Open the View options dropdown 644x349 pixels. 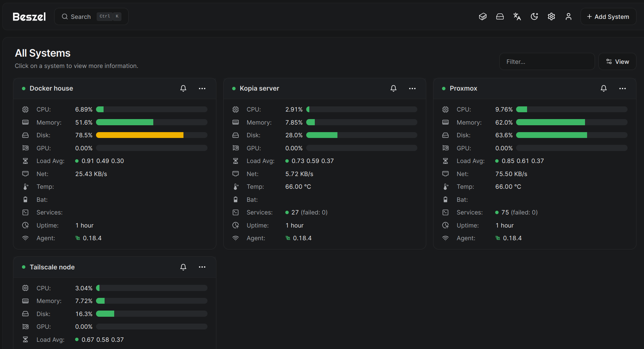coord(617,62)
